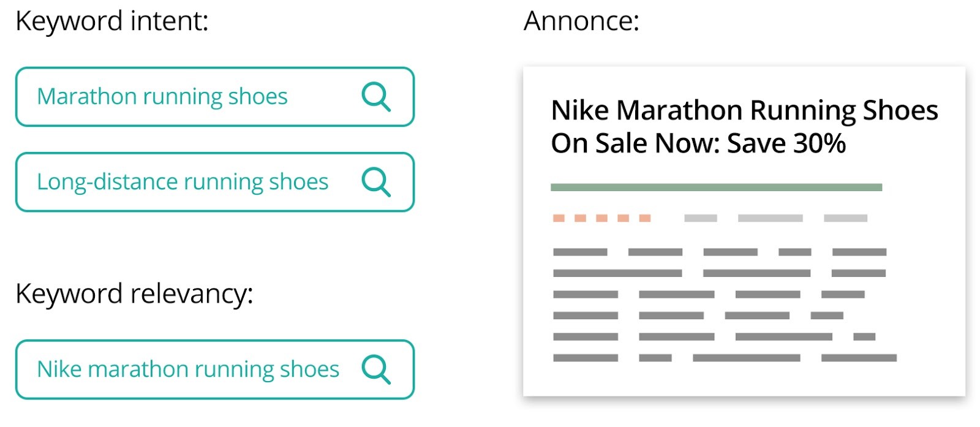Viewport: 980px width, 427px height.
Task: Click the green URL bar in the ad
Action: [x=716, y=187]
